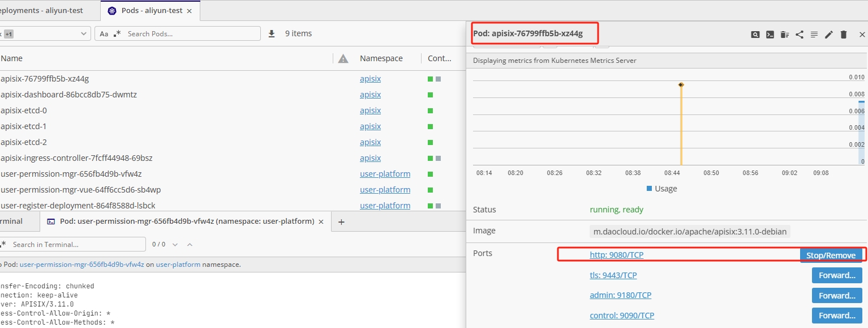
Task: Click the Search in Terminal input field
Action: click(x=76, y=245)
